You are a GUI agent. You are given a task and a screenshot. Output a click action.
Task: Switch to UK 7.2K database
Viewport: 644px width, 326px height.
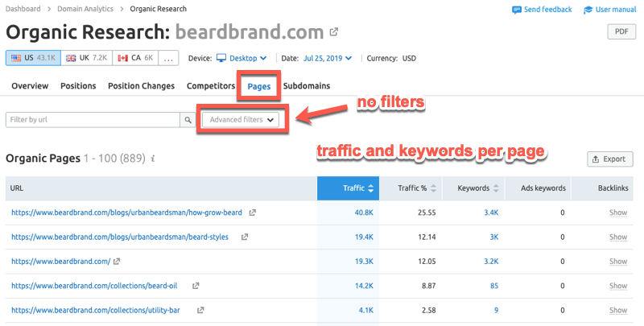[85, 58]
